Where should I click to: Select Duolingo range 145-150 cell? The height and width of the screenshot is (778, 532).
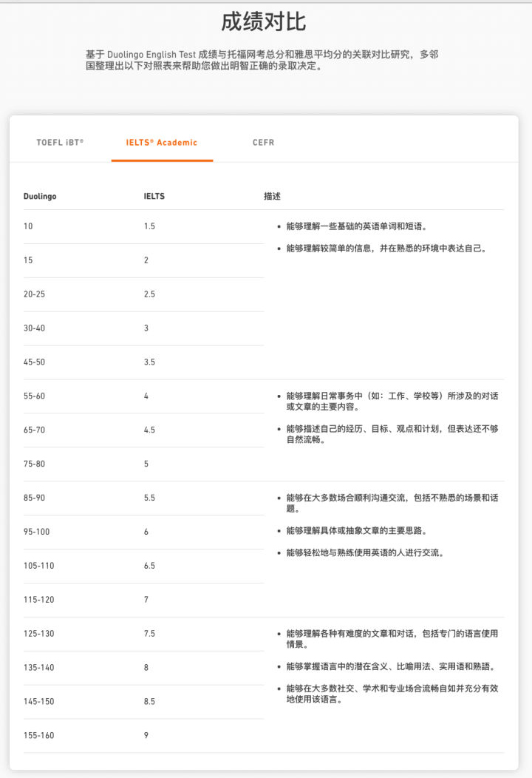point(38,702)
